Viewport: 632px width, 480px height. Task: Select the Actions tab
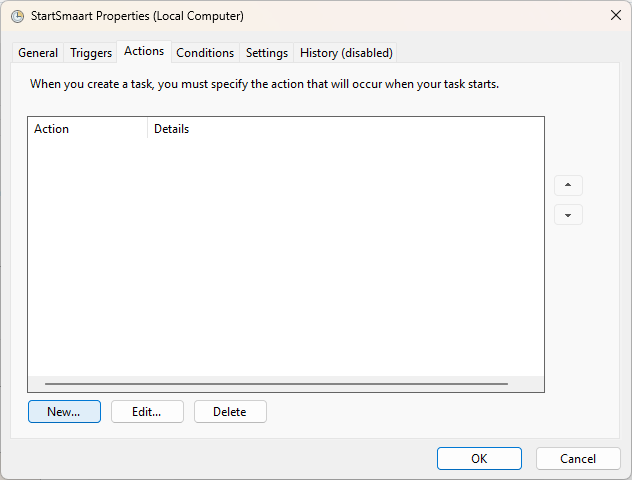pos(144,51)
